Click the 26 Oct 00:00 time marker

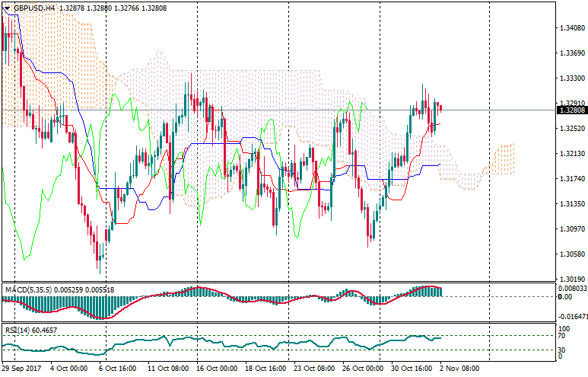click(x=363, y=368)
